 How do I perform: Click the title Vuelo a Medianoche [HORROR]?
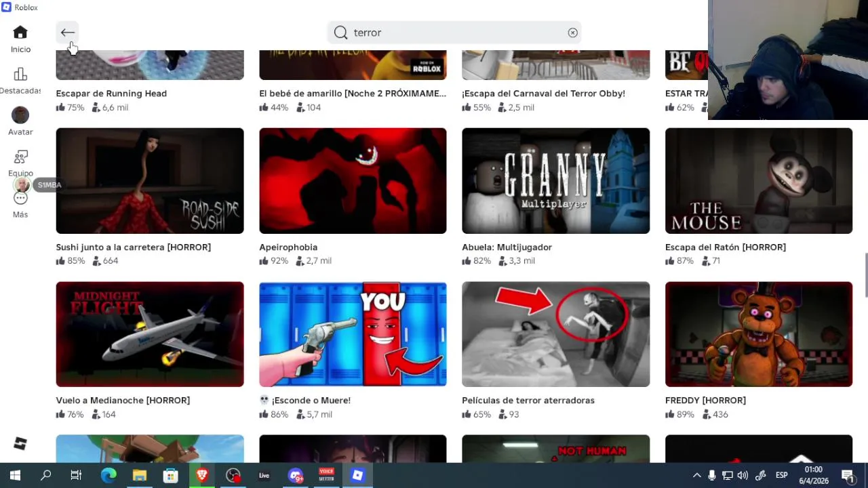(123, 401)
